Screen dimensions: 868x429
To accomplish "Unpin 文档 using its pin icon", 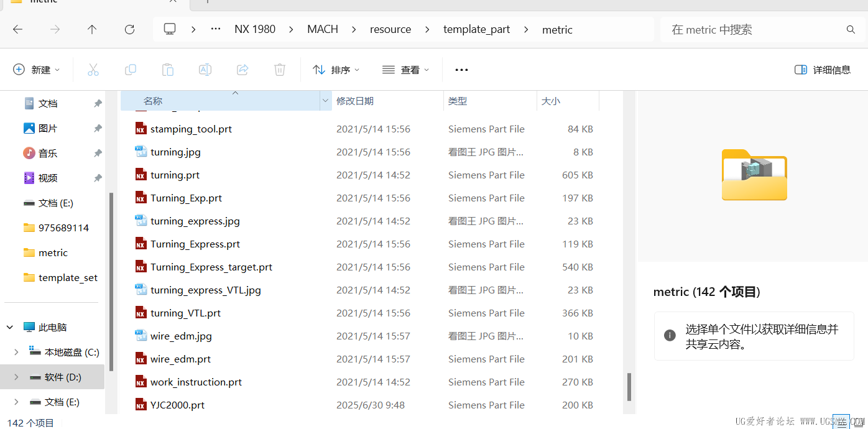I will 98,103.
